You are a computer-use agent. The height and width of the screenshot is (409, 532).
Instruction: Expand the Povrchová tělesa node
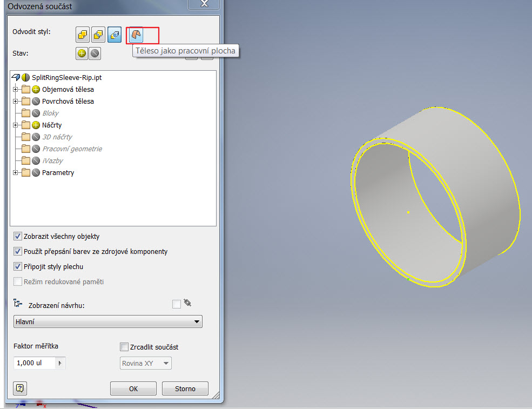coord(15,102)
